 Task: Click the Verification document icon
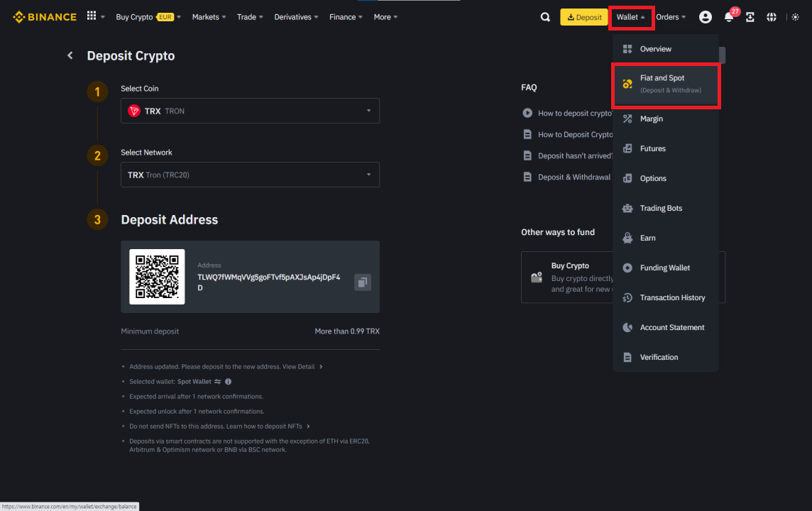(x=627, y=357)
